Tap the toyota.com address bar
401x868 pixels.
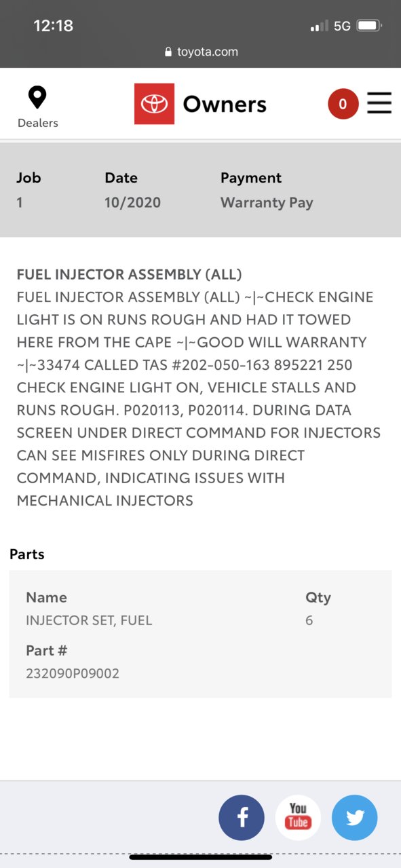(x=201, y=52)
